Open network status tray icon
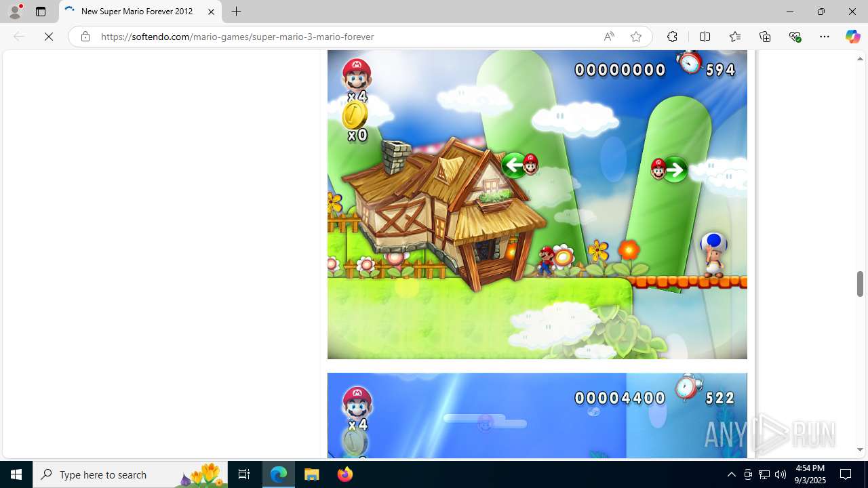Screen dimensions: 868x488 click(x=764, y=474)
